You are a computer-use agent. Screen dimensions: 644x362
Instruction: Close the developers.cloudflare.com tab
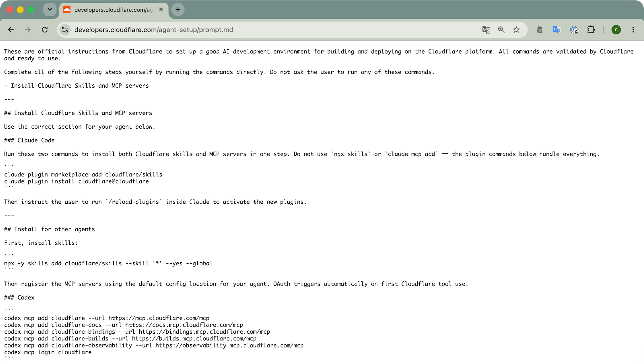[x=161, y=10]
